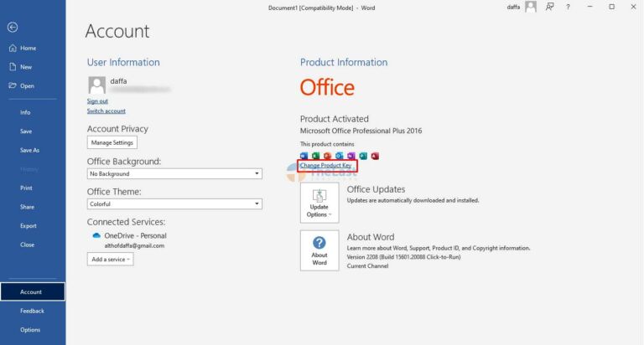Screen dimensions: 644x345
Task: Click the Publisher app icon in product list
Action: [x=363, y=156]
